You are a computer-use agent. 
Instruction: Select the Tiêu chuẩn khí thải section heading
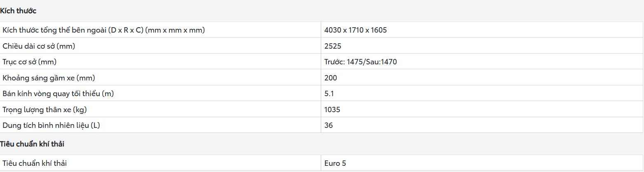pos(32,144)
